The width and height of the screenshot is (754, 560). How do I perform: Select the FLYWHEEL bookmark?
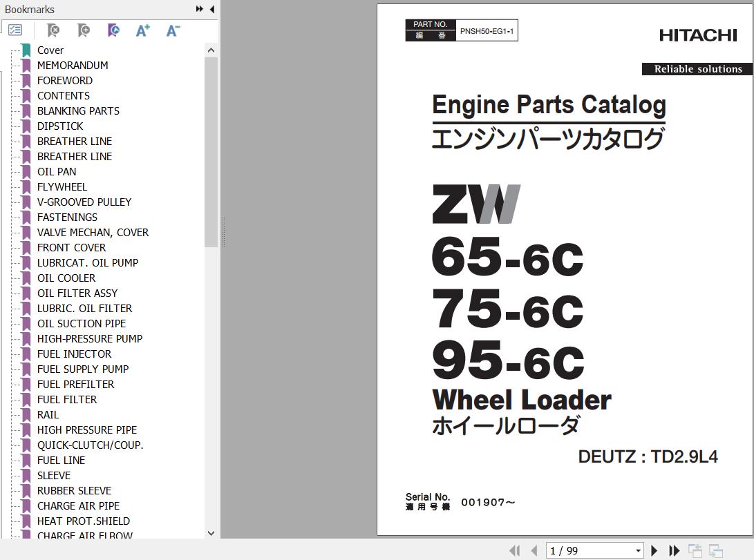point(62,186)
